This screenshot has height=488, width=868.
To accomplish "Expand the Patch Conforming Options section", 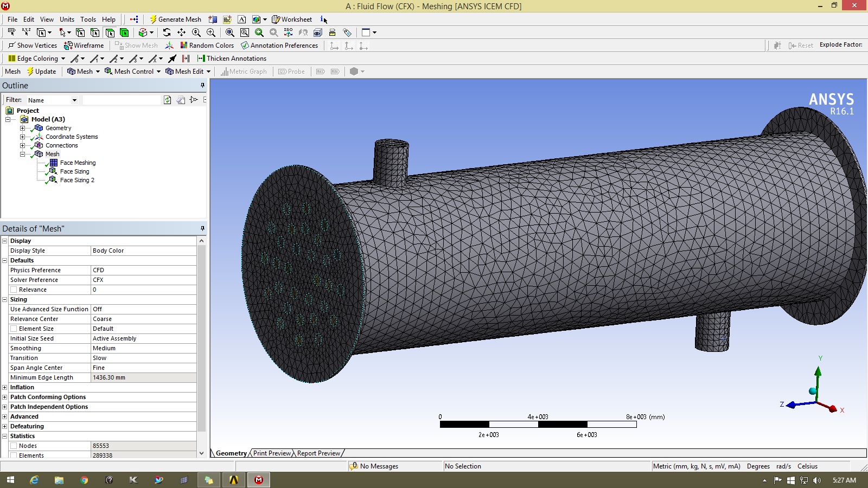I will (x=5, y=397).
